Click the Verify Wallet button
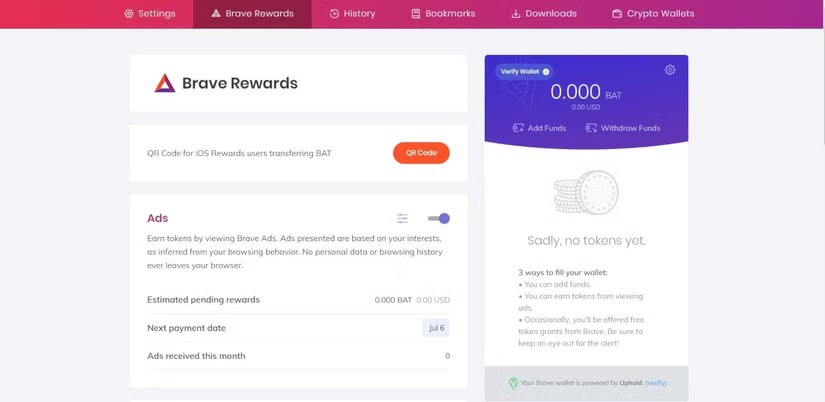Viewport: 825px width, 402px height. (520, 72)
